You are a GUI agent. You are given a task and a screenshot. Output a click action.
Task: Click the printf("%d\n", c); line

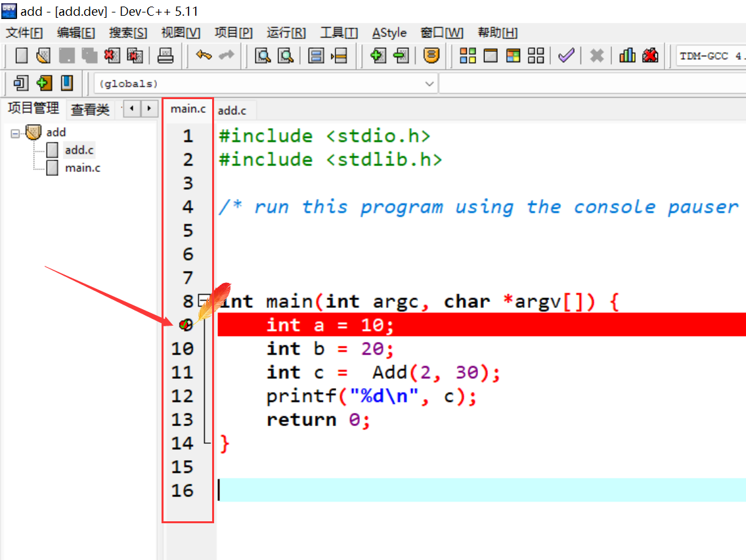click(371, 397)
